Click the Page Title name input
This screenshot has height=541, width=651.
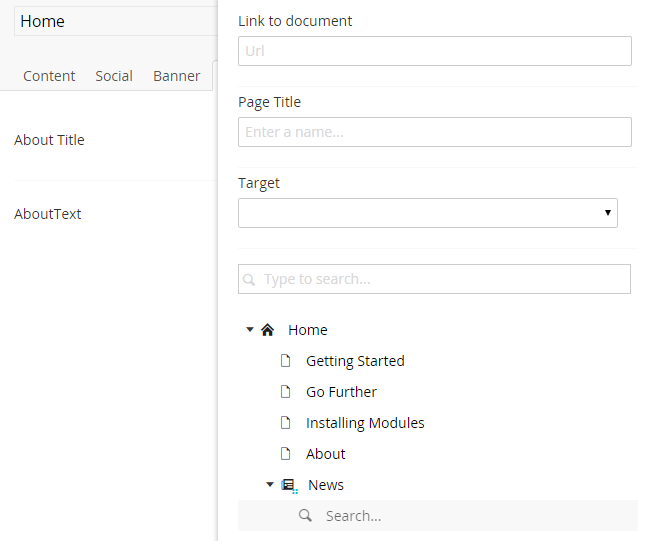[x=434, y=132]
